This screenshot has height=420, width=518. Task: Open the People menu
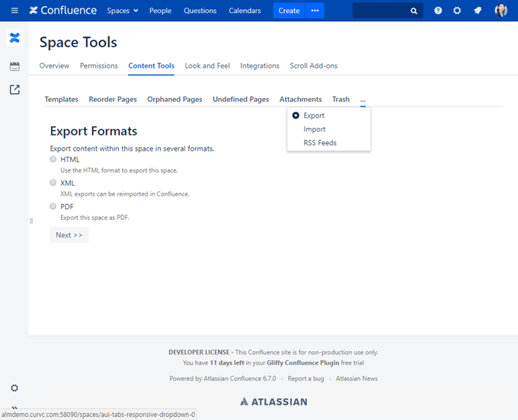click(x=160, y=11)
